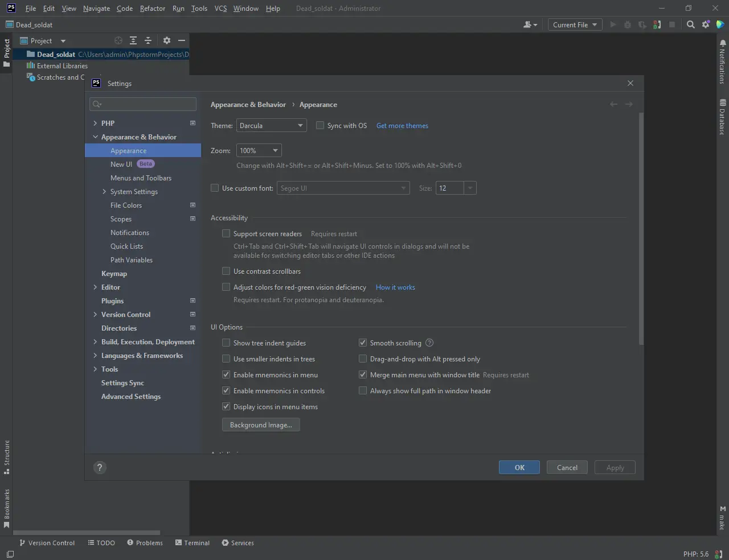
Task: Click the Background Image... button
Action: click(x=261, y=425)
